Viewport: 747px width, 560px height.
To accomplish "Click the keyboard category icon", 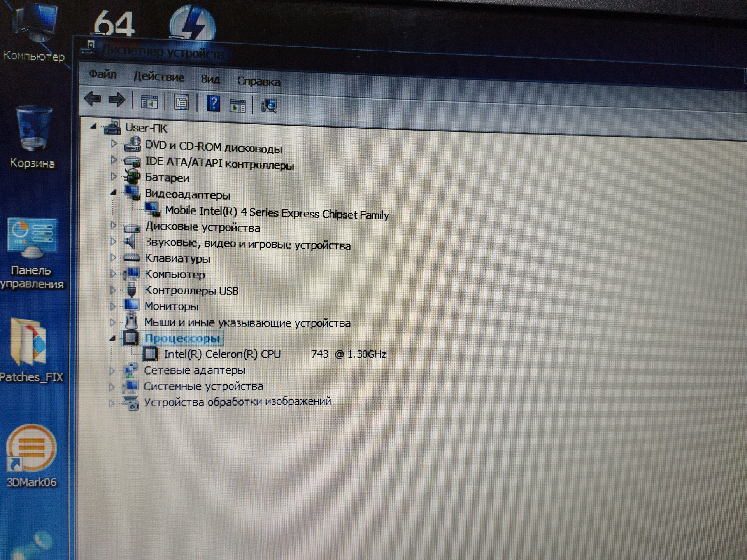I will coord(132,258).
